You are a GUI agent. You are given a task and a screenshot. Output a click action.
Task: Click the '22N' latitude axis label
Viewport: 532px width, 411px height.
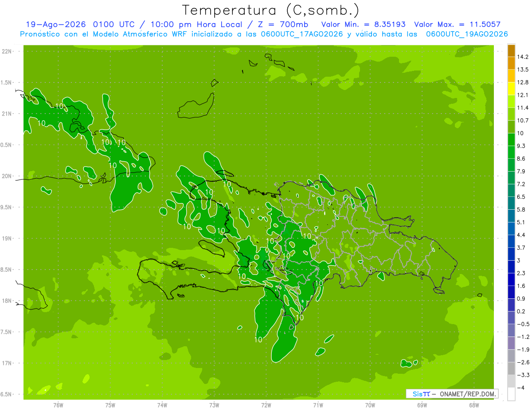pos(7,51)
